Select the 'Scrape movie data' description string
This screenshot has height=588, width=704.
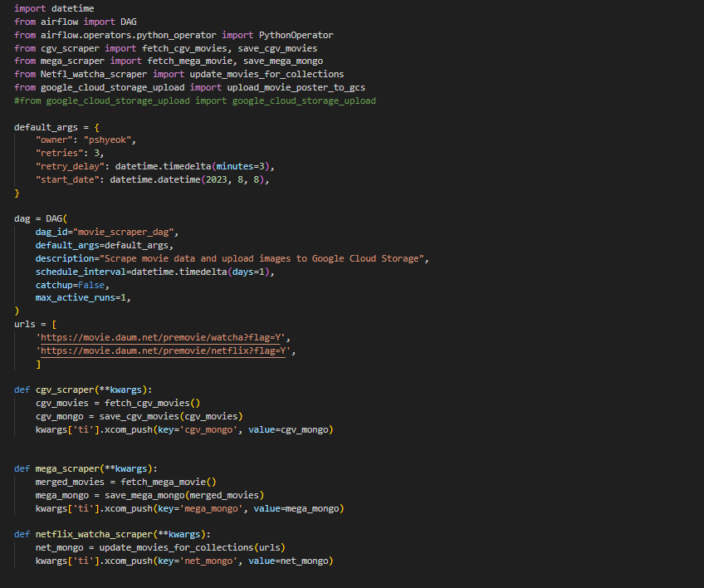pos(262,259)
